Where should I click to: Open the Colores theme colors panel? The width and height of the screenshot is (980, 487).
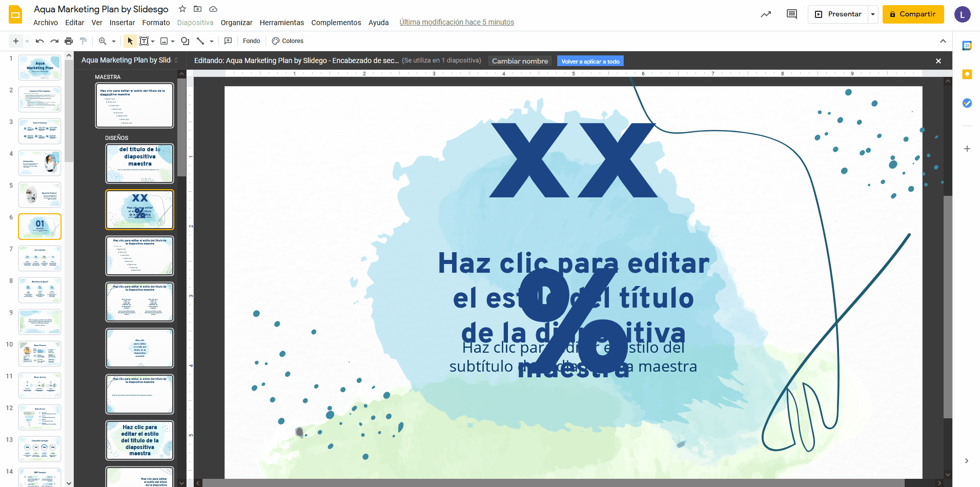[288, 41]
